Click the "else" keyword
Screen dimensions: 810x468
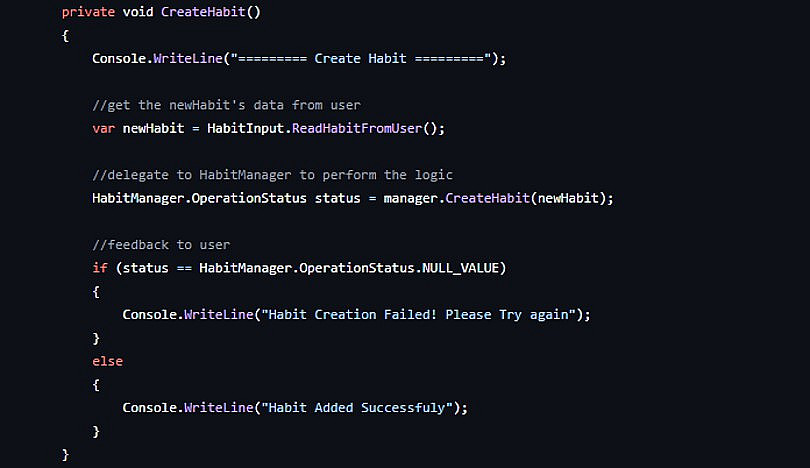pyautogui.click(x=107, y=361)
